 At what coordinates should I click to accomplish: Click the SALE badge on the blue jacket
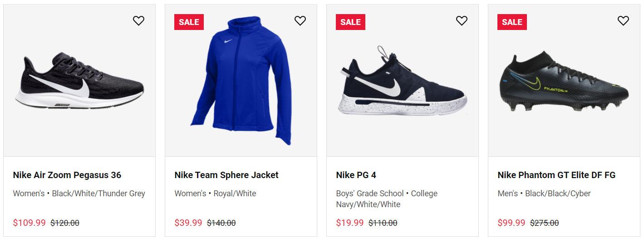click(x=189, y=22)
